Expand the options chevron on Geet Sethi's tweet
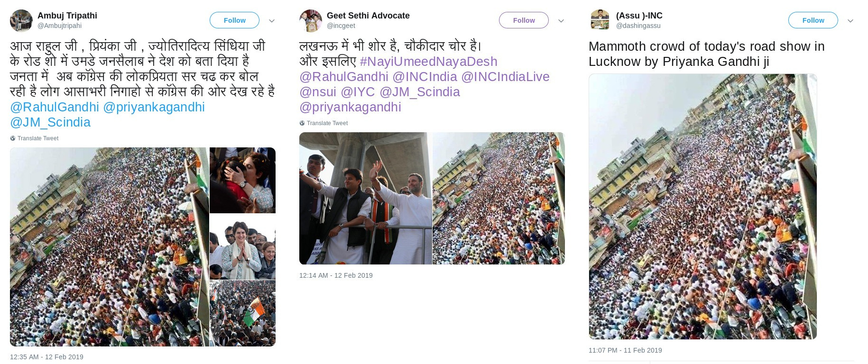This screenshot has height=364, width=868. click(561, 21)
